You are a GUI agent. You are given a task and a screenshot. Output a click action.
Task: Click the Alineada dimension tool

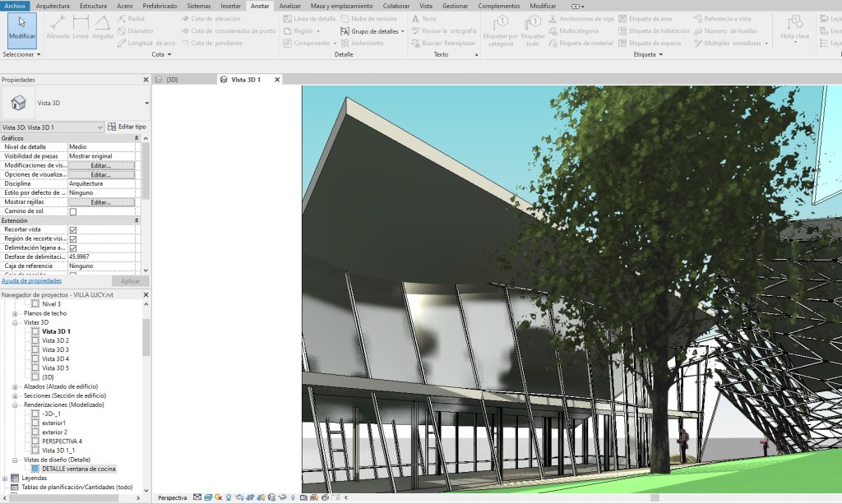point(58,26)
